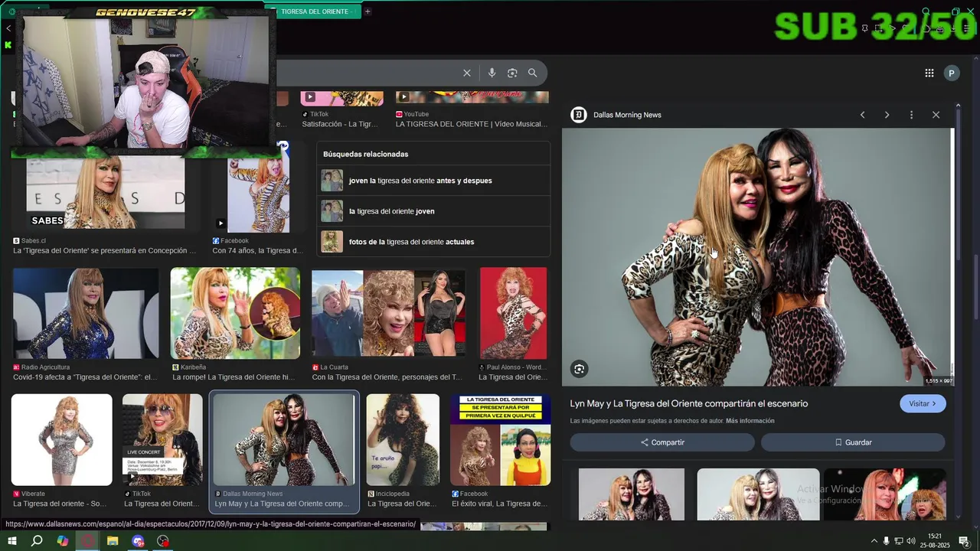This screenshot has height=551, width=980.
Task: Open the TIGRESA DEL ORIENTE browser tab
Action: pyautogui.click(x=314, y=11)
